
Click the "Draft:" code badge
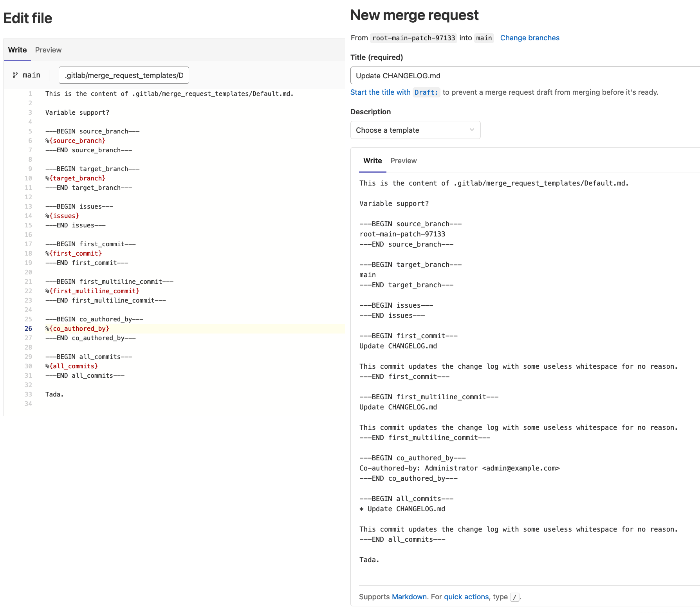tap(426, 92)
